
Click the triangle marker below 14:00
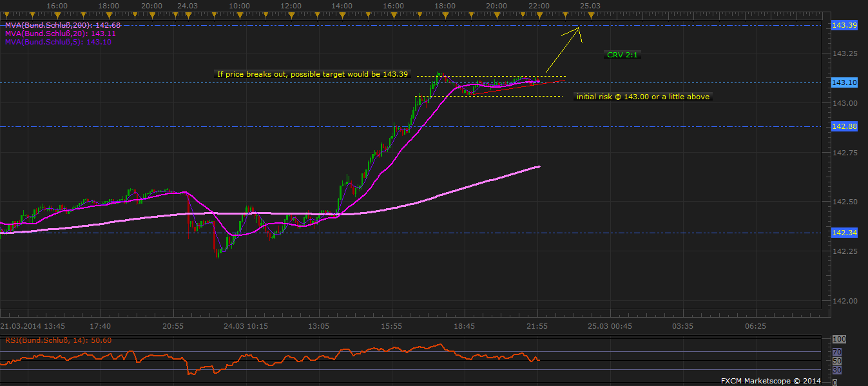(342, 14)
